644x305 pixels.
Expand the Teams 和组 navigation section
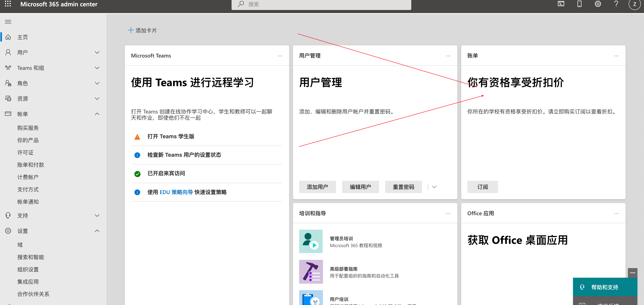[97, 68]
